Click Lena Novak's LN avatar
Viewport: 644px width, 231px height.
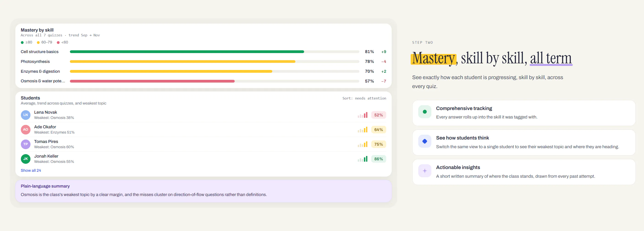25,115
